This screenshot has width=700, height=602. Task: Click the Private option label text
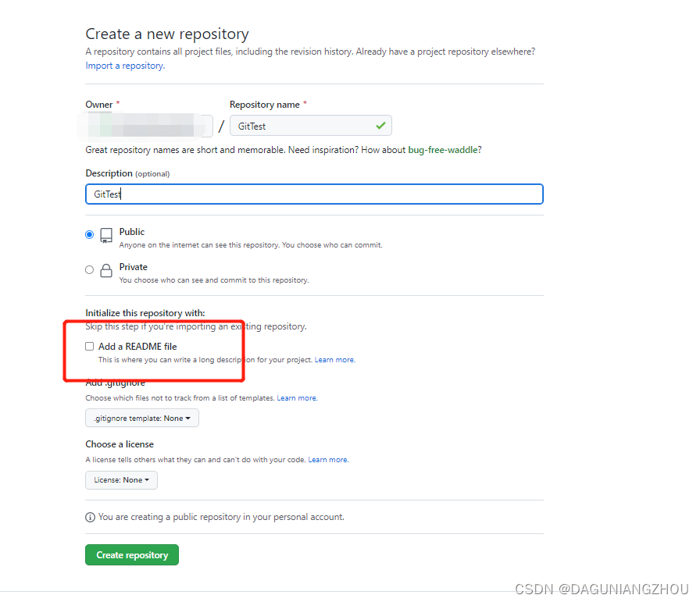[134, 267]
